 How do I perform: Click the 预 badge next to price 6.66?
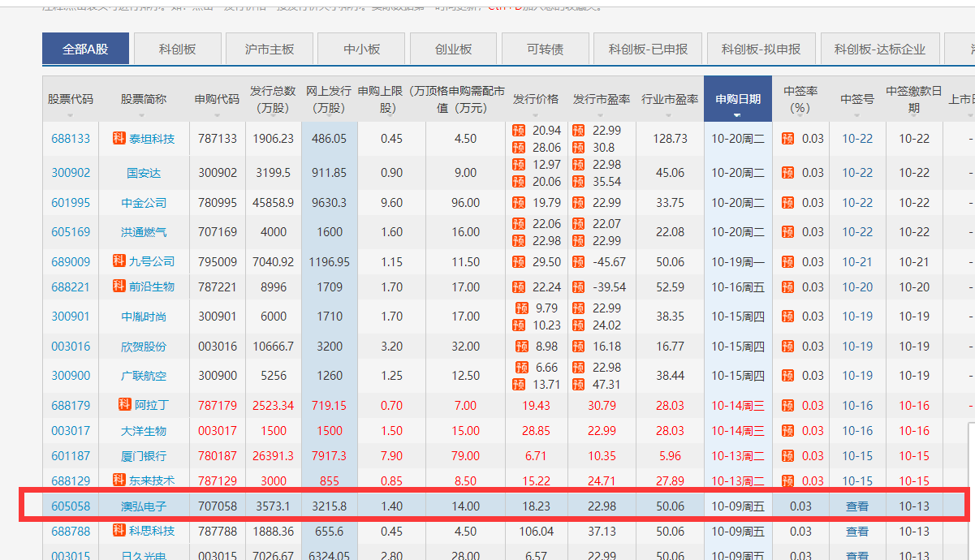pos(522,368)
